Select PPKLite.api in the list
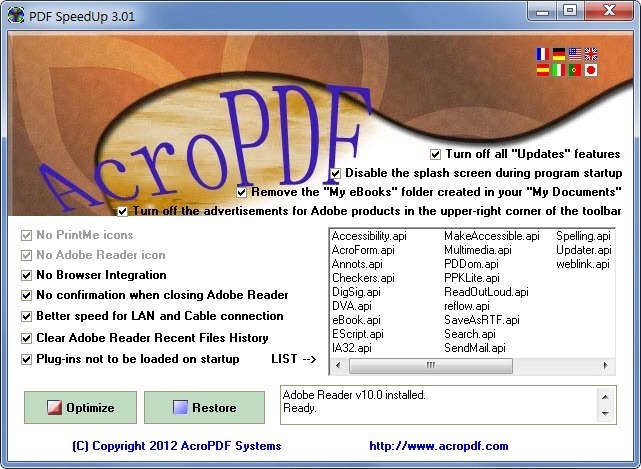Screen dimensions: 641x469 (x=472, y=278)
